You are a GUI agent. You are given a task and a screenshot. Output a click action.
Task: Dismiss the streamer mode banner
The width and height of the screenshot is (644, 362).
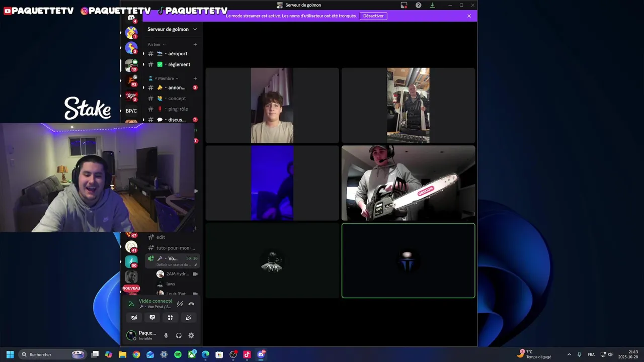pos(469,16)
